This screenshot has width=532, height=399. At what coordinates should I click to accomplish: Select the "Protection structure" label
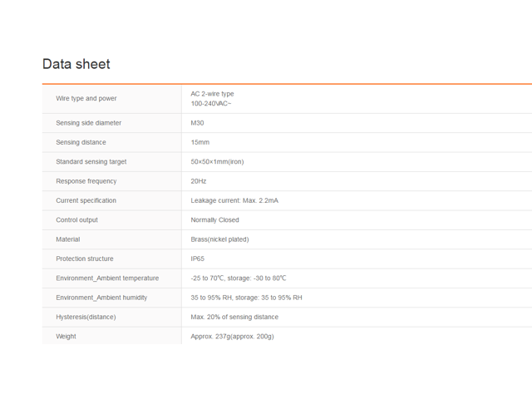(85, 259)
